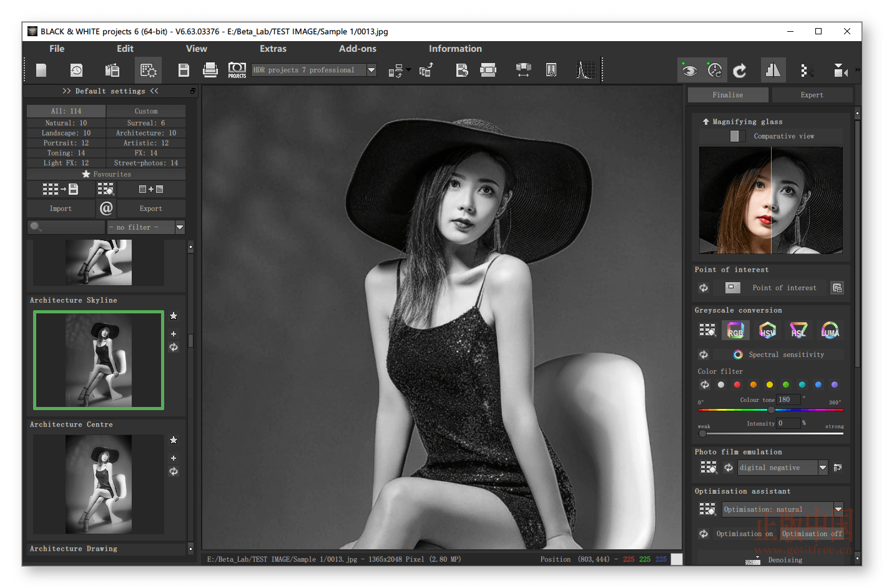Click the Import button
Screen dimensions: 884x588
tap(61, 208)
